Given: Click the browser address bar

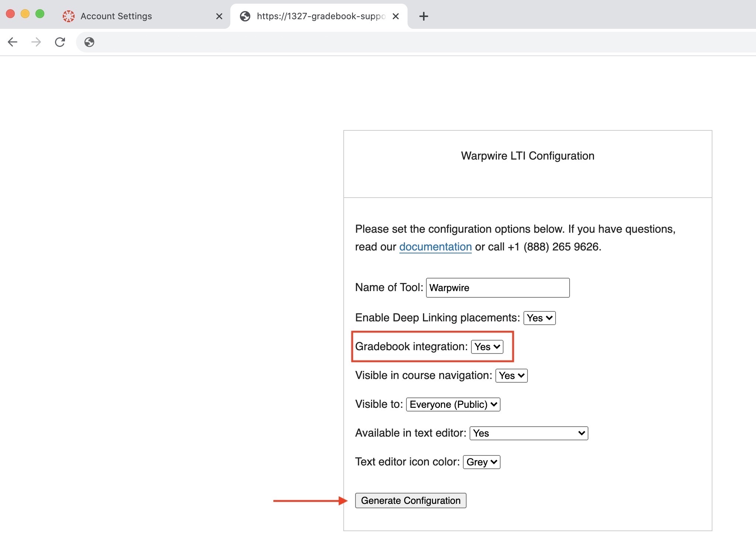Looking at the screenshot, I should click(406, 42).
